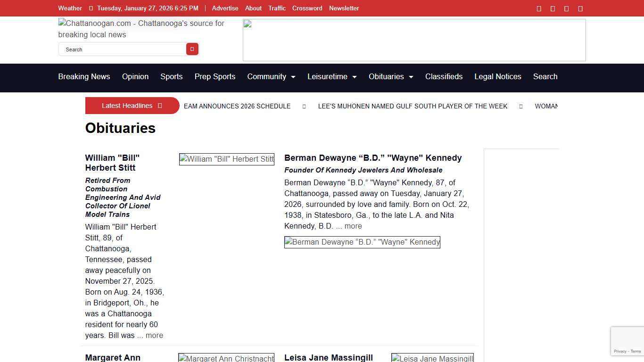Click the Weather link in the top bar

pyautogui.click(x=70, y=8)
